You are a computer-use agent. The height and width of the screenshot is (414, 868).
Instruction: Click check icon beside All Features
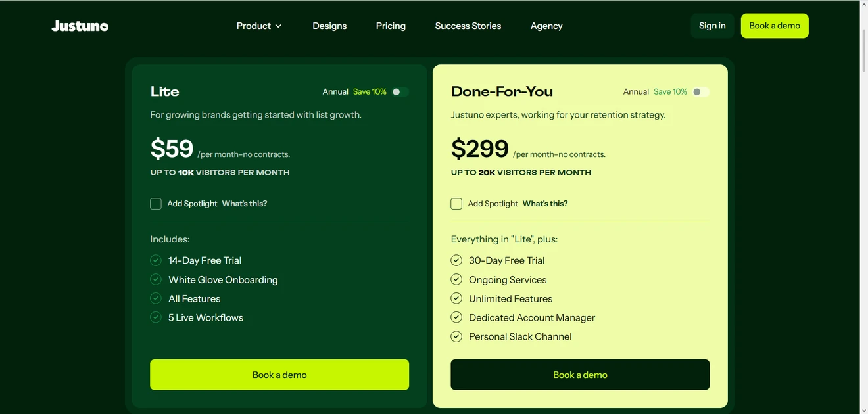(x=156, y=298)
